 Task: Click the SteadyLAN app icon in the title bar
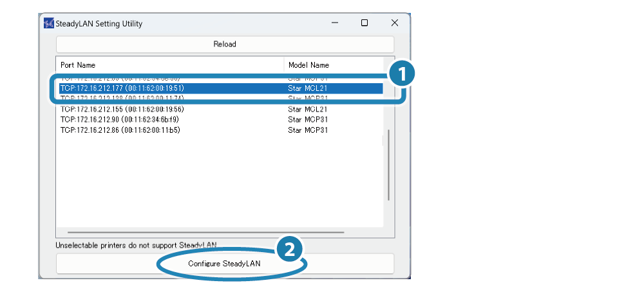[48, 23]
